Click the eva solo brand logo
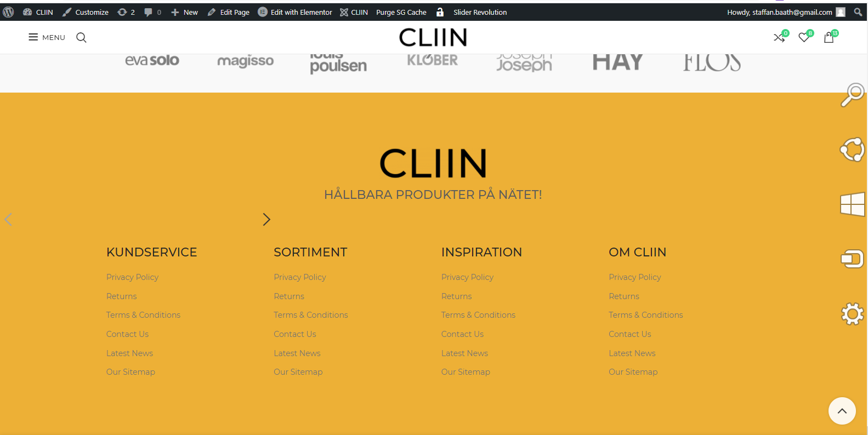The width and height of the screenshot is (868, 435). coord(152,60)
